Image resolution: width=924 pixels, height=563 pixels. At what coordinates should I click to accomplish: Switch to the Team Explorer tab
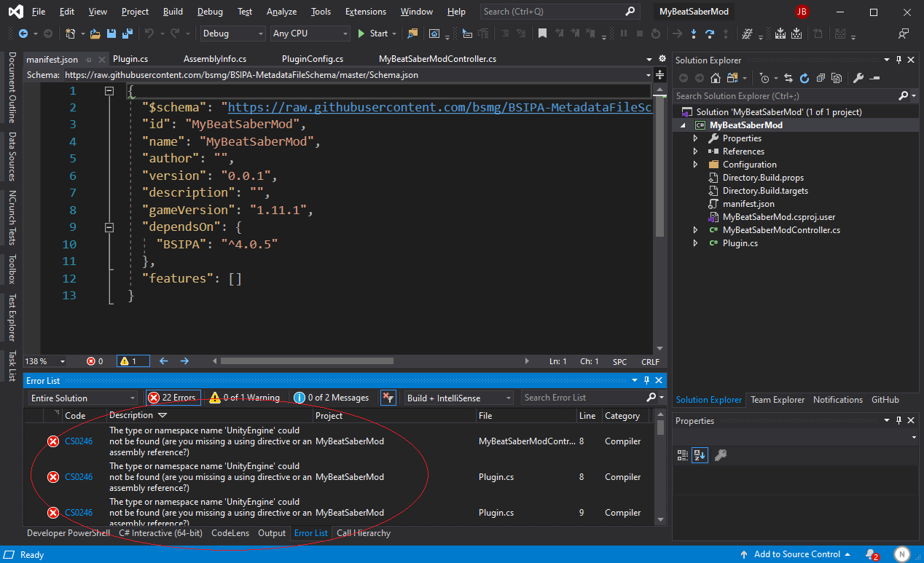(x=778, y=400)
